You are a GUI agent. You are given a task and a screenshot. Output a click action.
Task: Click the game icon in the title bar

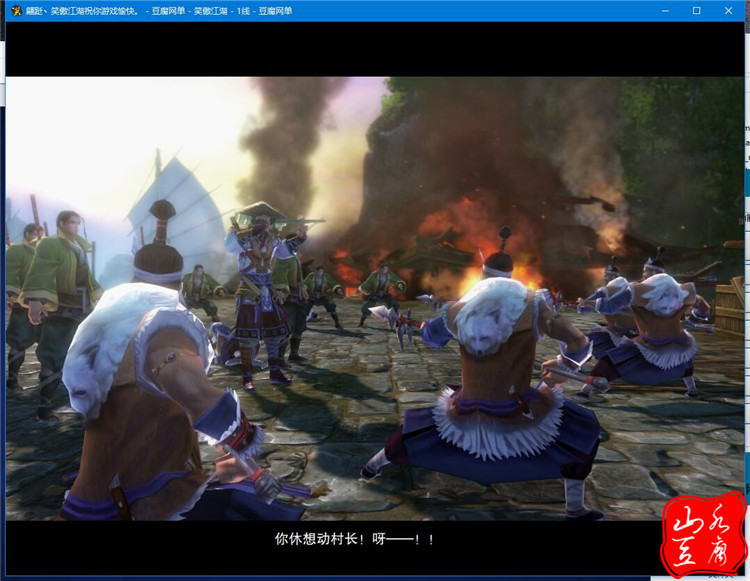point(16,11)
